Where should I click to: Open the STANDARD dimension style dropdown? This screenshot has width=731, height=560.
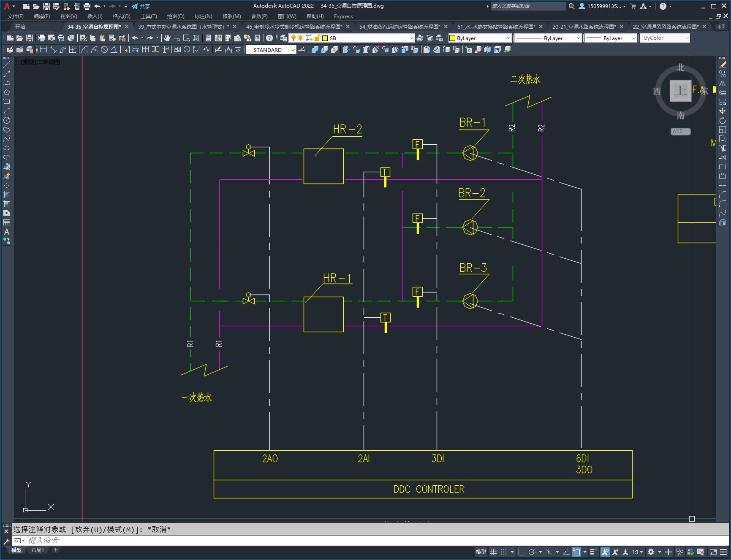[293, 50]
